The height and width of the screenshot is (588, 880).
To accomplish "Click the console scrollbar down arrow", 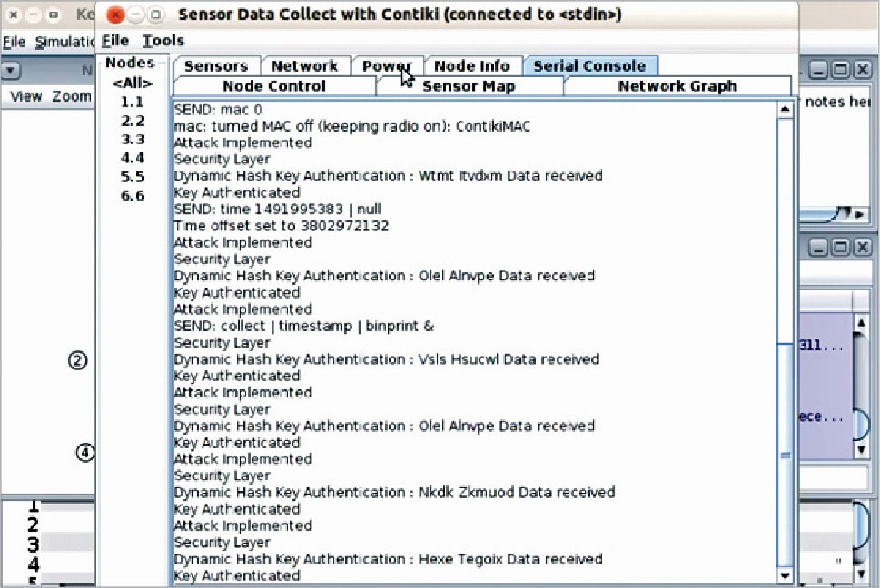I will click(x=786, y=575).
